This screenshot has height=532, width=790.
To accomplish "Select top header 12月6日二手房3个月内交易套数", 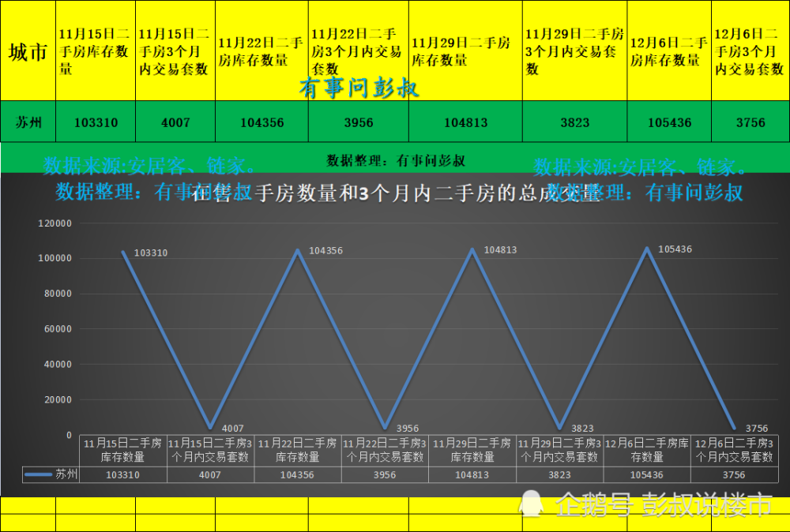I will (750, 51).
